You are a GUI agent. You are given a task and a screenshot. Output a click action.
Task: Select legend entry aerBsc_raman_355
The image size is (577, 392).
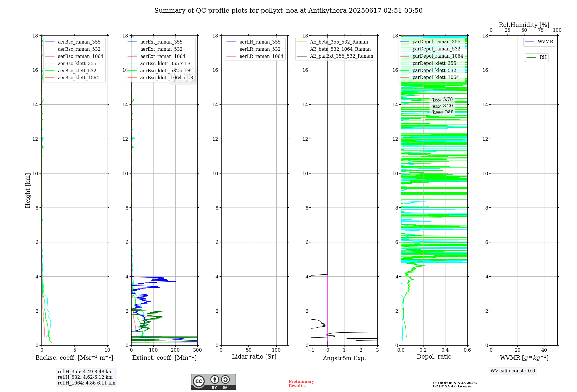point(73,42)
